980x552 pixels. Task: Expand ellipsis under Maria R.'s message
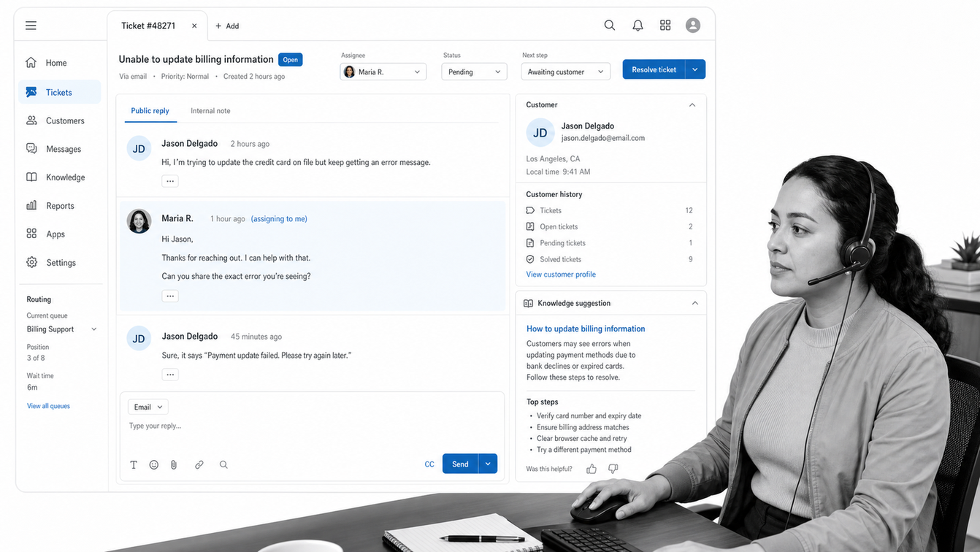pyautogui.click(x=170, y=296)
